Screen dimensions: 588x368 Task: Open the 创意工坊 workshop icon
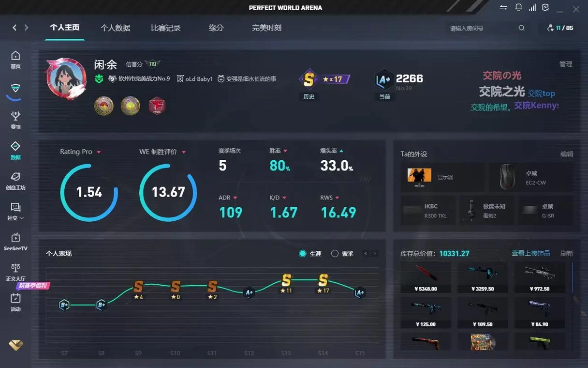point(15,181)
